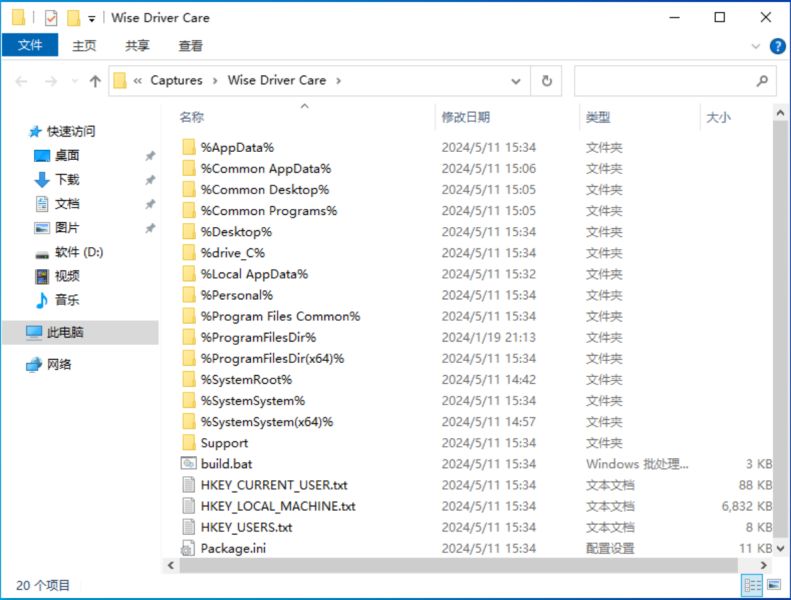Click the New Folder icon in title bar
The width and height of the screenshot is (791, 600).
click(x=74, y=18)
